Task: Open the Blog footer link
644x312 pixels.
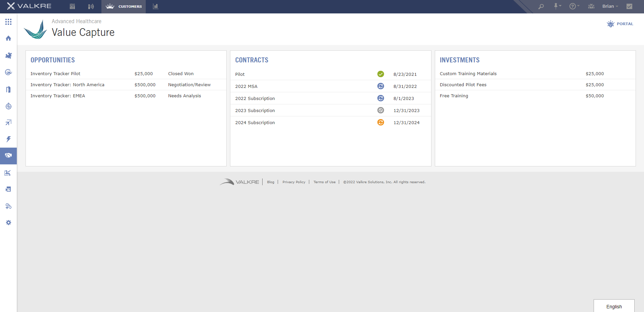Action: [x=271, y=182]
